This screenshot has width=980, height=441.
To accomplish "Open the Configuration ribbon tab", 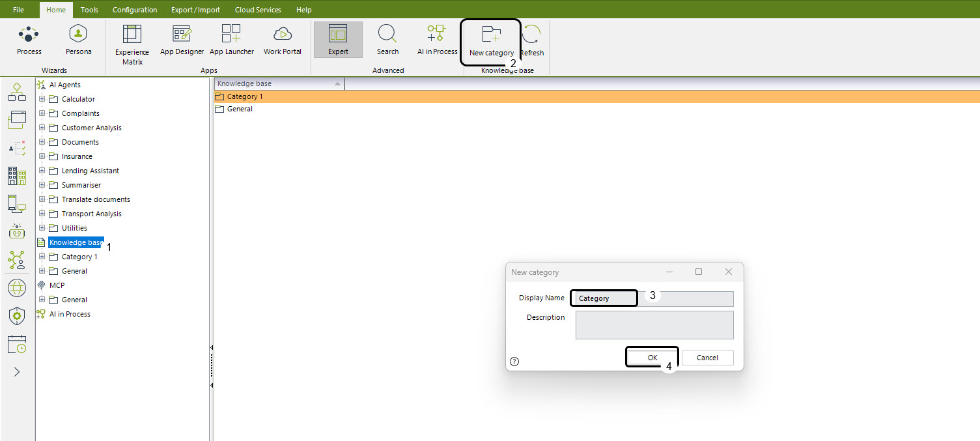I will coord(134,10).
